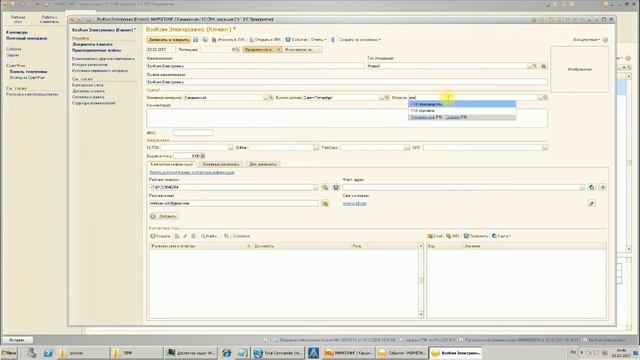Click the 'Добавить' button
Viewport: 640px width, 360px height.
tap(164, 216)
